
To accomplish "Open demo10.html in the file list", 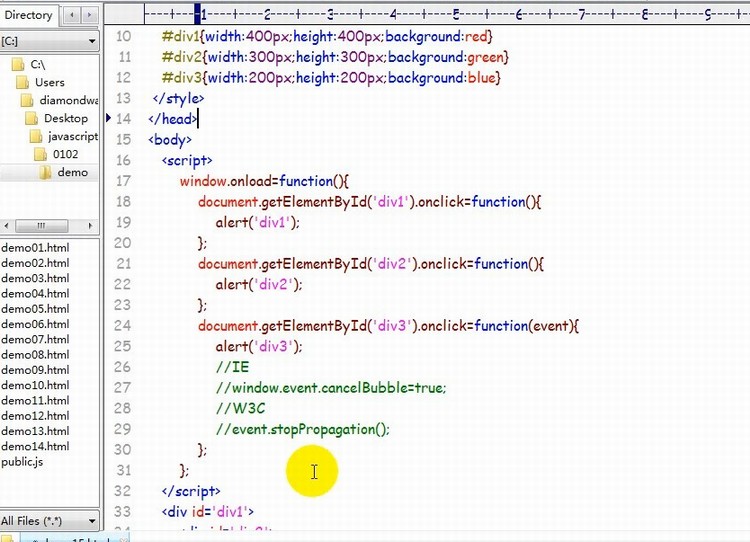I will (35, 386).
